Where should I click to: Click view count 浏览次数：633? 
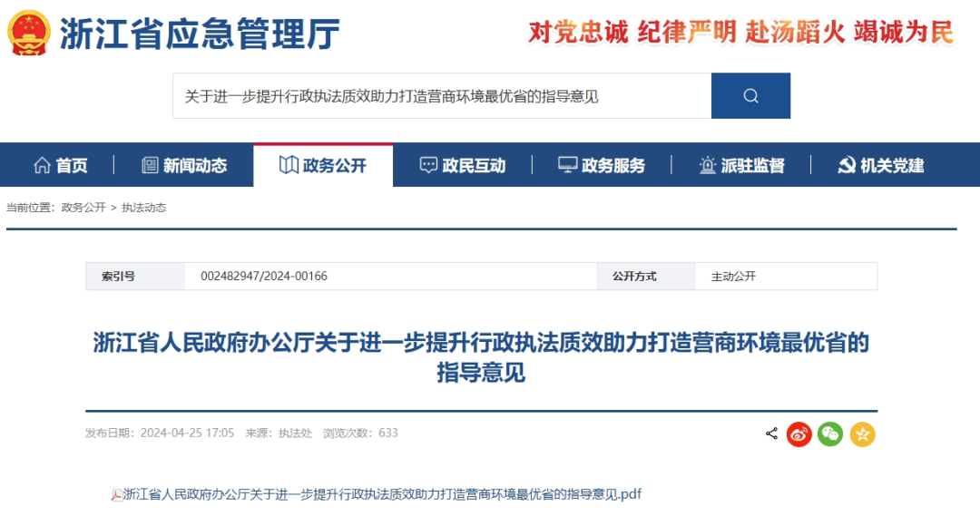click(360, 433)
